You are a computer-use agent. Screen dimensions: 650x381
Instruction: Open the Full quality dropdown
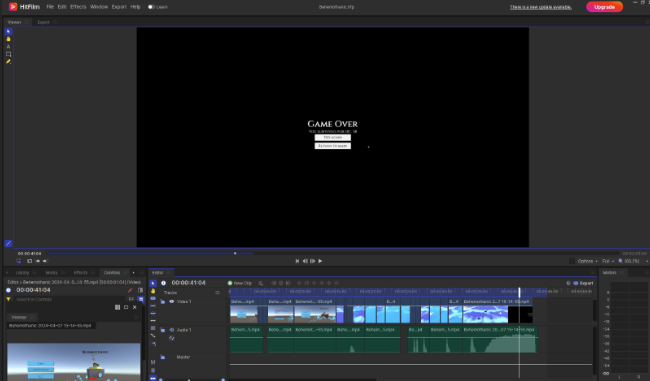point(608,261)
